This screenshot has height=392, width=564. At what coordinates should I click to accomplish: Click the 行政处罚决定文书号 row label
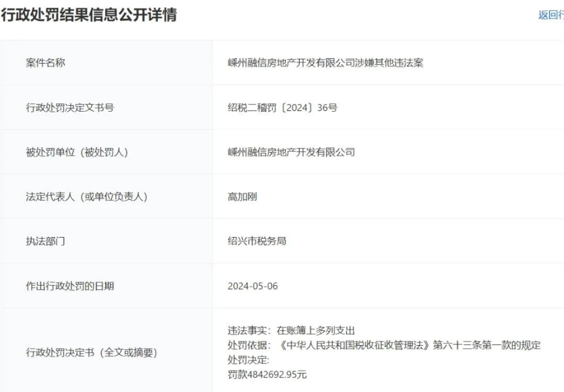click(70, 108)
